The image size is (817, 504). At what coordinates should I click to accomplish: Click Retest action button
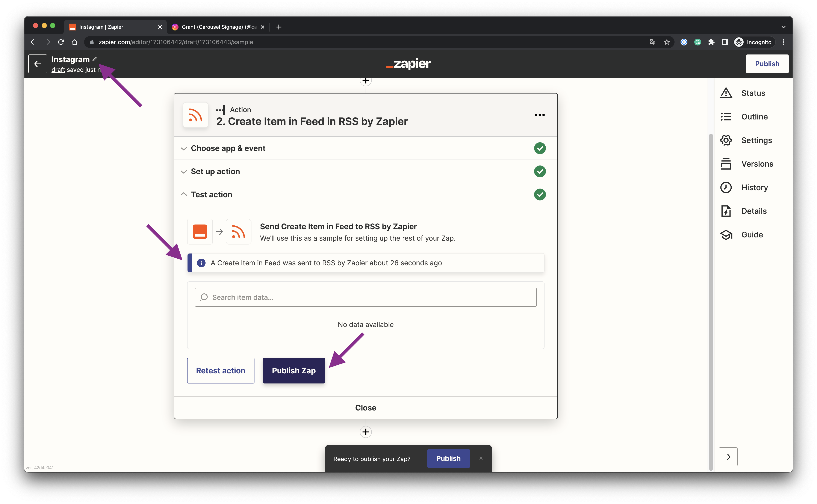tap(220, 370)
